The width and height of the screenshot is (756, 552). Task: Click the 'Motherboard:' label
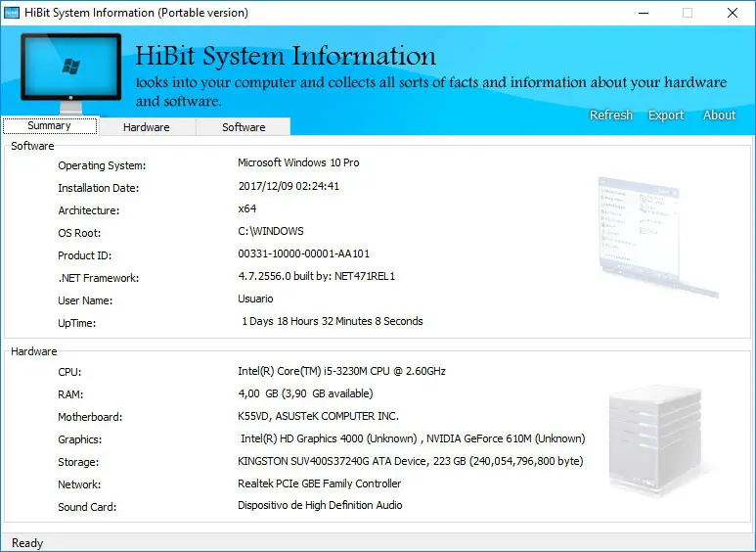click(90, 417)
